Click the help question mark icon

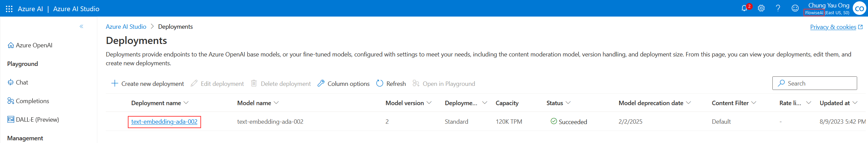point(778,8)
